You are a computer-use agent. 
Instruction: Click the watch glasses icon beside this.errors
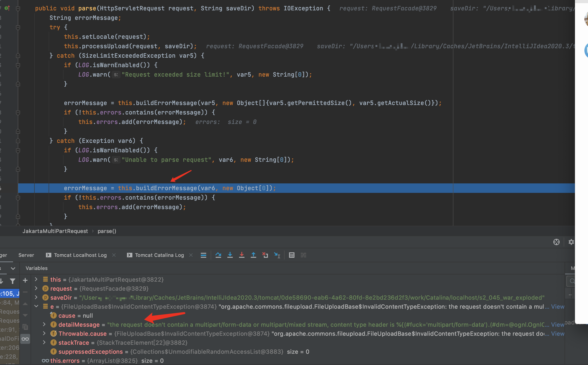pos(45,361)
